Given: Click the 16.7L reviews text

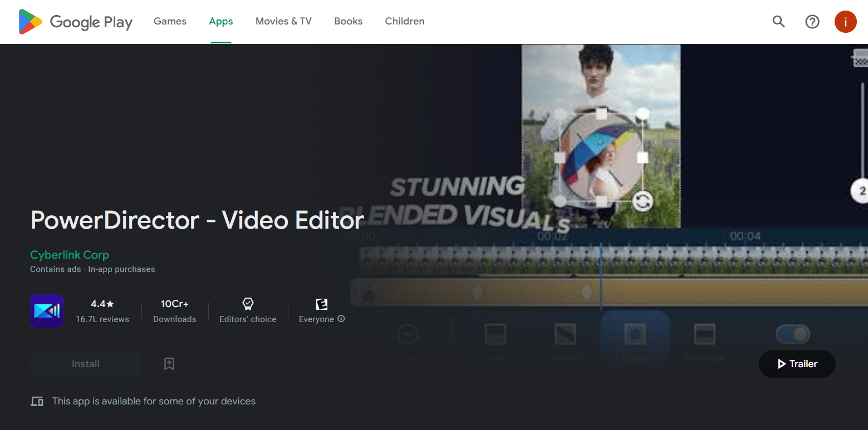Looking at the screenshot, I should pyautogui.click(x=102, y=319).
